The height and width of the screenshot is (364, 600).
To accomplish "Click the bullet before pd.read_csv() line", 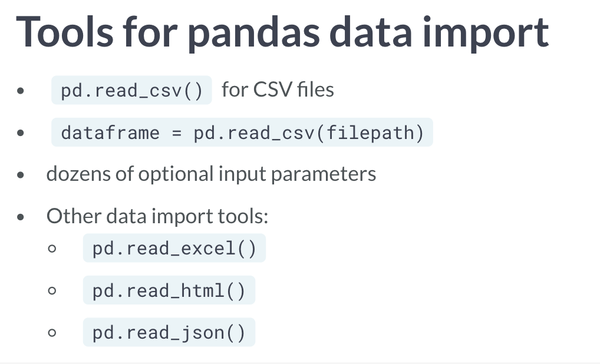I will coord(21,91).
